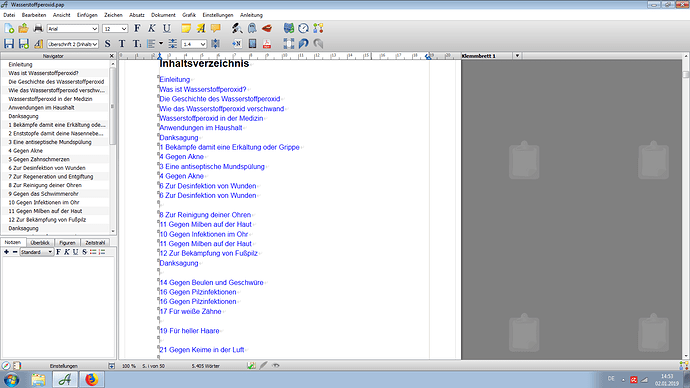Click the clock timer icon in toolbar
Screen dimensions: 690x388
pos(303,28)
